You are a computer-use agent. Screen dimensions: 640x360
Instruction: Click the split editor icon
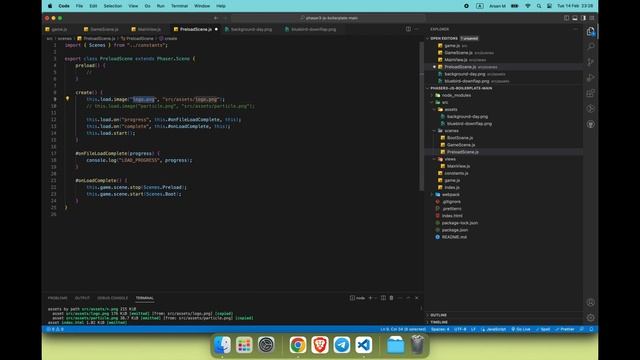[x=408, y=29]
